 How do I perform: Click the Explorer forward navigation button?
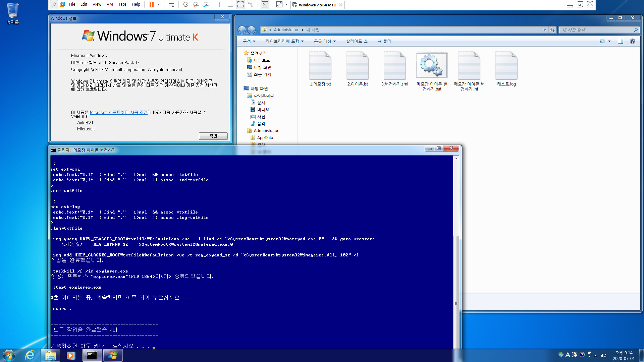[x=251, y=30]
